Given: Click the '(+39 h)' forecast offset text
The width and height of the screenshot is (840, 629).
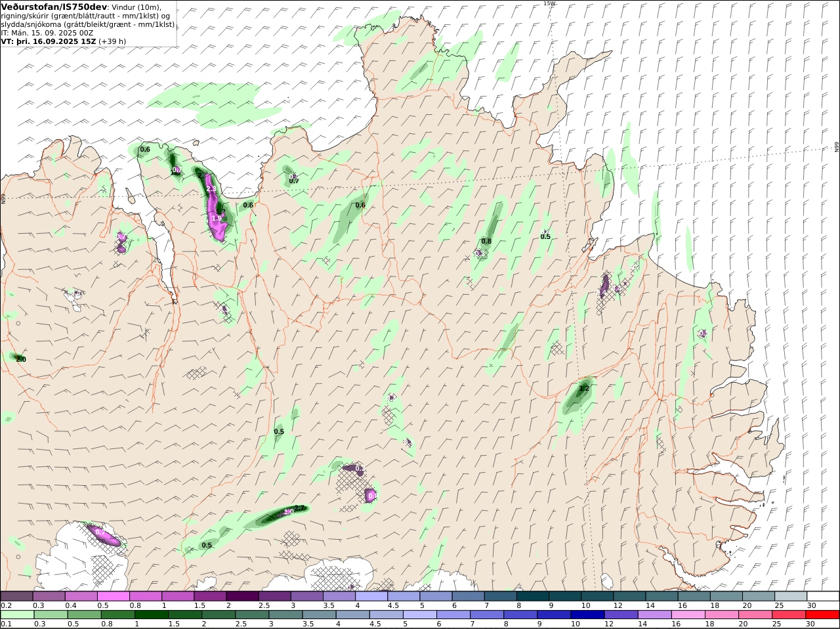Looking at the screenshot, I should pyautogui.click(x=112, y=41).
